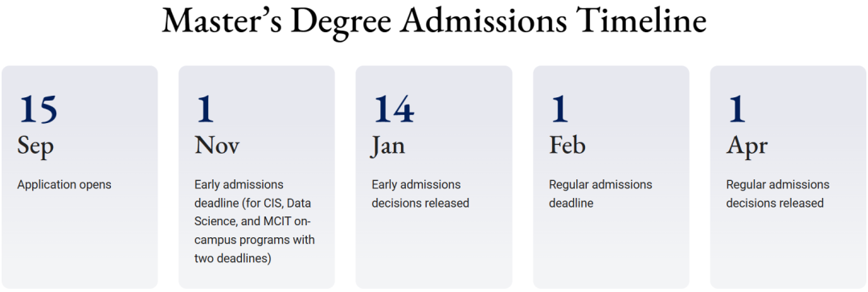This screenshot has height=292, width=868.
Task: Click Regular admissions decisions released text
Action: (778, 193)
